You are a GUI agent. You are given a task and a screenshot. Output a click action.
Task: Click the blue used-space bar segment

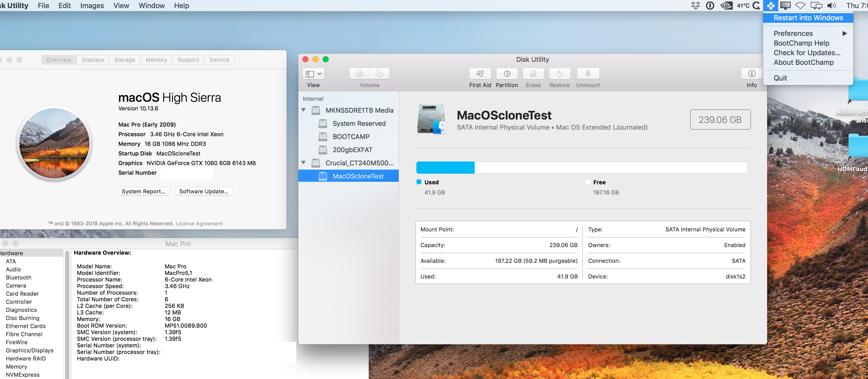[x=445, y=168]
